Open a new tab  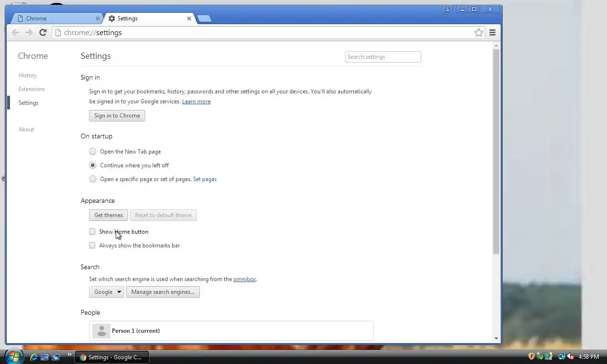pos(204,18)
